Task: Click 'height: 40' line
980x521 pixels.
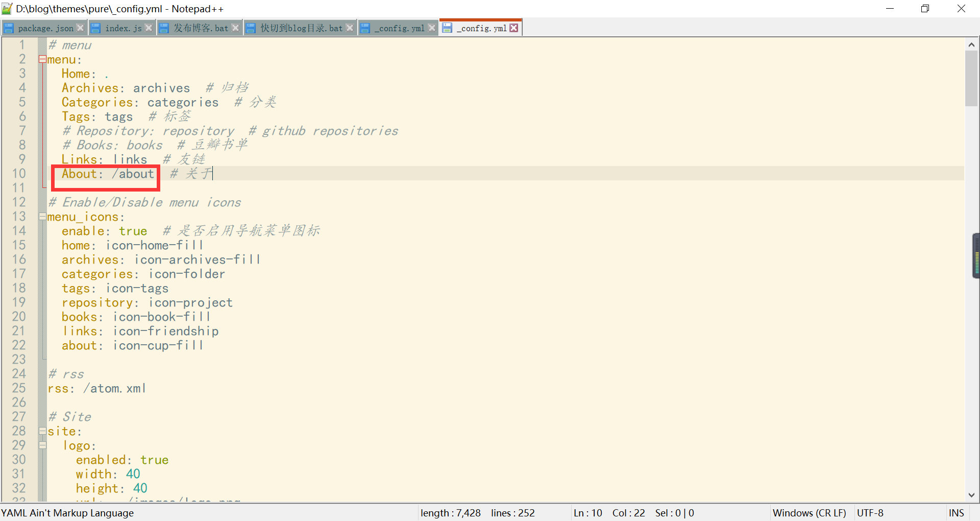Action: click(111, 488)
